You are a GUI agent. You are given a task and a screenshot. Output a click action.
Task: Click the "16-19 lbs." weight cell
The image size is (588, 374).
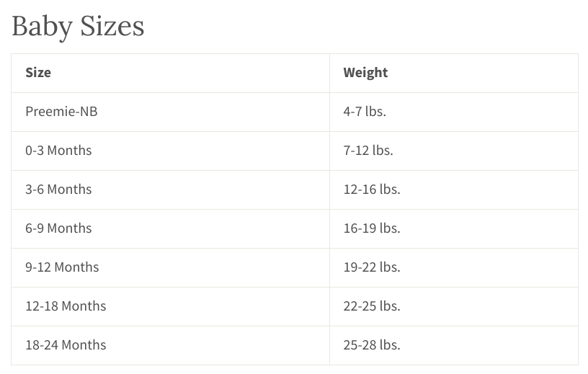pyautogui.click(x=372, y=228)
